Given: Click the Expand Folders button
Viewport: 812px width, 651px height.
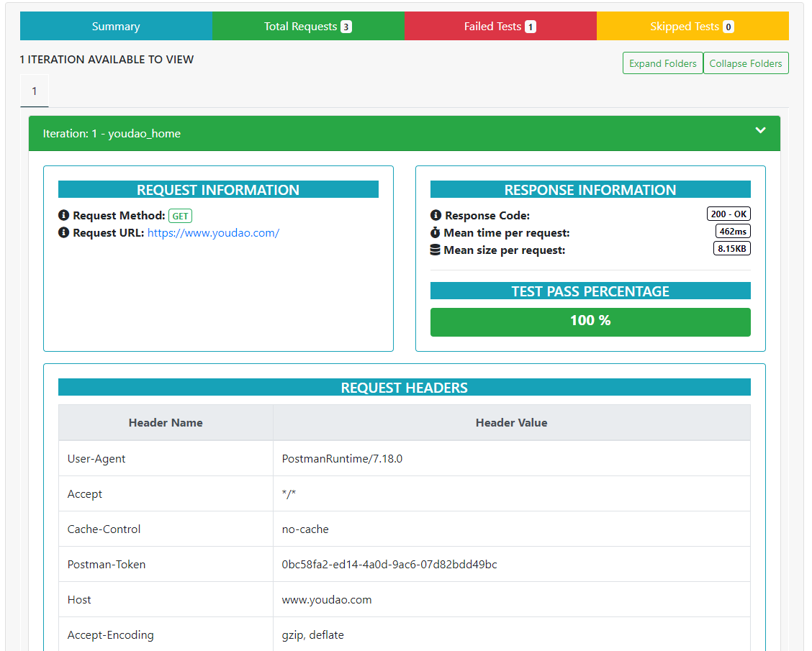Looking at the screenshot, I should click(x=662, y=63).
